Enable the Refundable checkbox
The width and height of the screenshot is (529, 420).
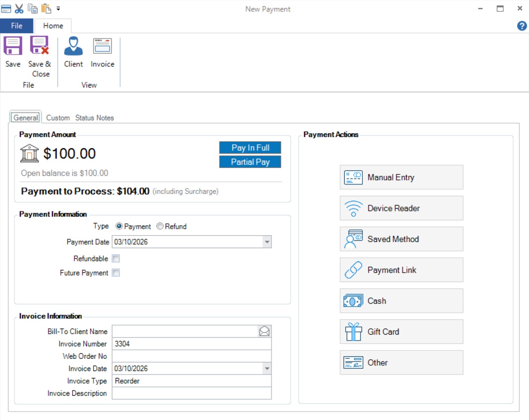pyautogui.click(x=116, y=258)
